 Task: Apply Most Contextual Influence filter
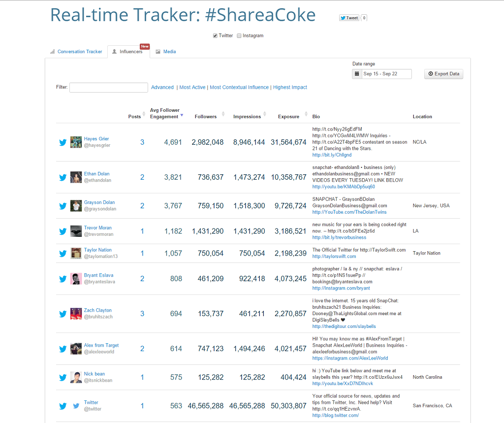coord(239,88)
